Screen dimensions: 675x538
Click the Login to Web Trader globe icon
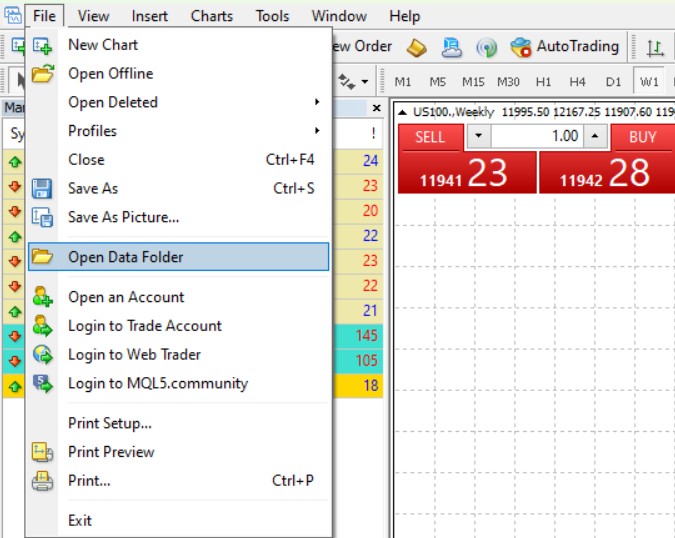42,355
